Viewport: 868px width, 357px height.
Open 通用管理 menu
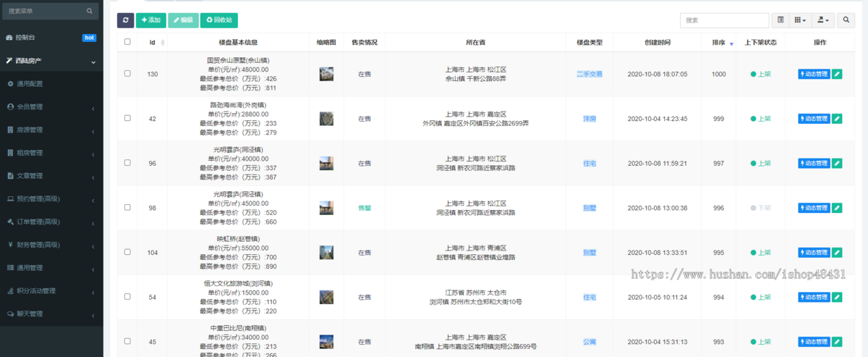[51, 268]
